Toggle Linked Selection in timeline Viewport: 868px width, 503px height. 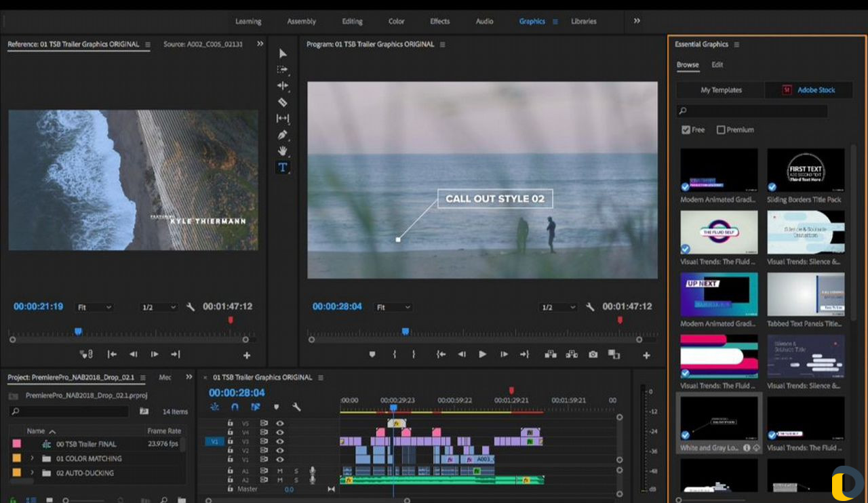coord(255,407)
